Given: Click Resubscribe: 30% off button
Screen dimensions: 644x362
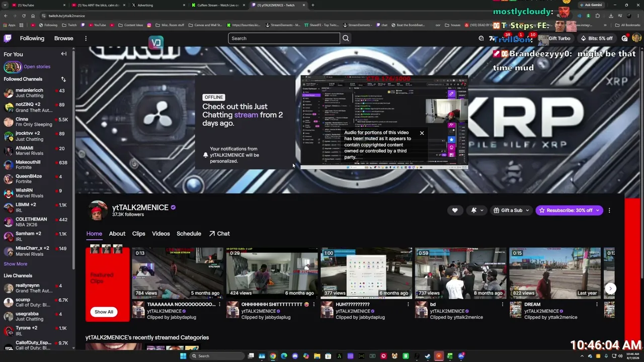Looking at the screenshot, I should pos(569,210).
